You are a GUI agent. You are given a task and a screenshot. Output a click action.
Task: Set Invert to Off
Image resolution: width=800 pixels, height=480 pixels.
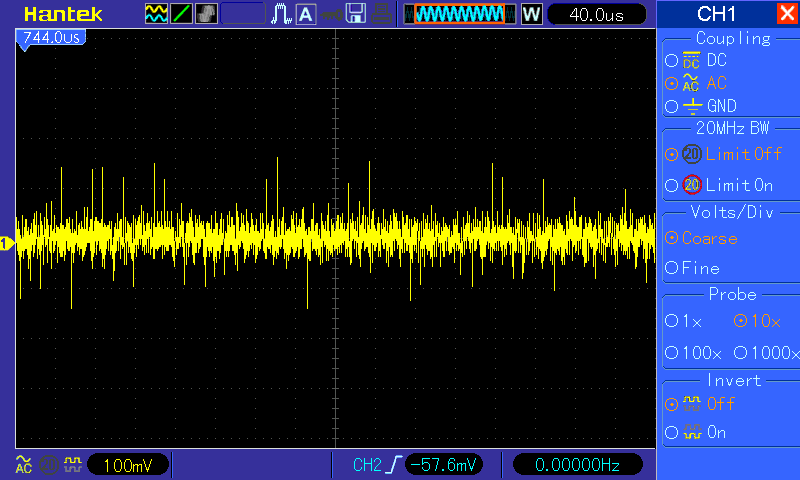tap(699, 404)
